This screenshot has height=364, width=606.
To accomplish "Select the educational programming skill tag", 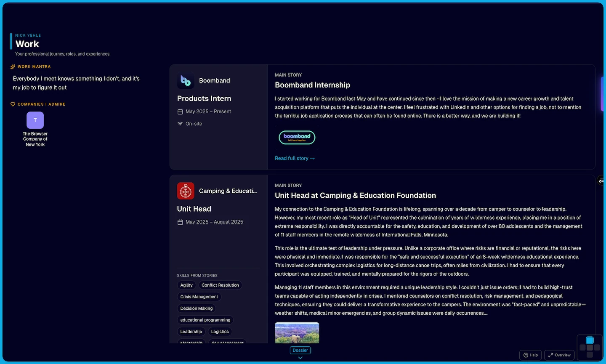I will pos(205,320).
